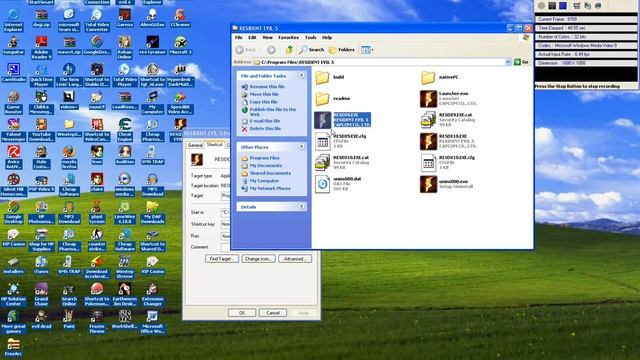The height and width of the screenshot is (360, 640).
Task: Launch Mozilla Firefox desktop shortcut
Action: pyautogui.click(x=69, y=157)
